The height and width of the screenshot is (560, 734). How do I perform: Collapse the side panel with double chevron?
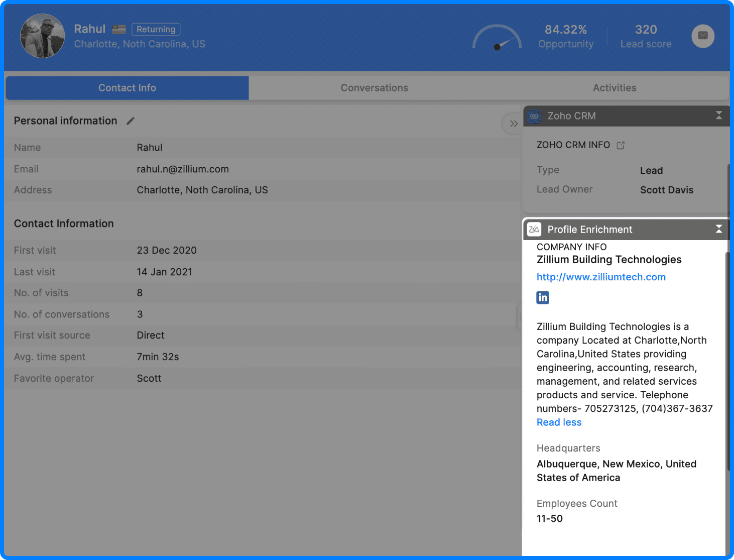point(513,124)
